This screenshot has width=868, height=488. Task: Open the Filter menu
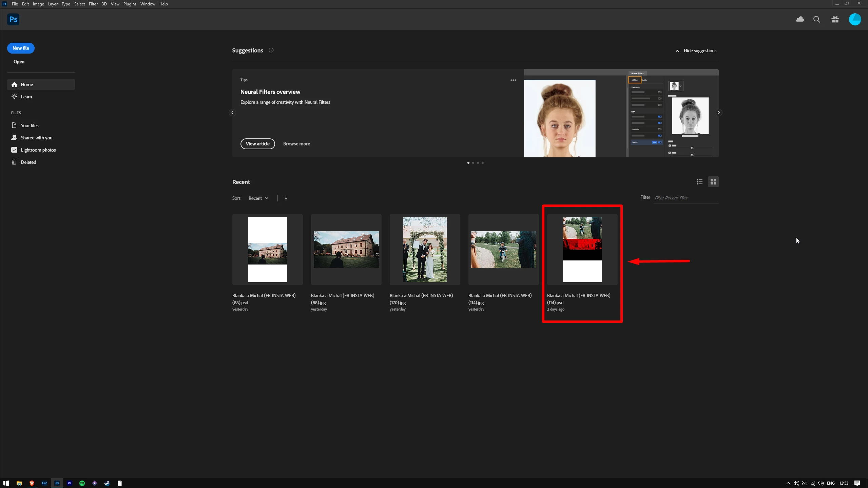click(93, 4)
